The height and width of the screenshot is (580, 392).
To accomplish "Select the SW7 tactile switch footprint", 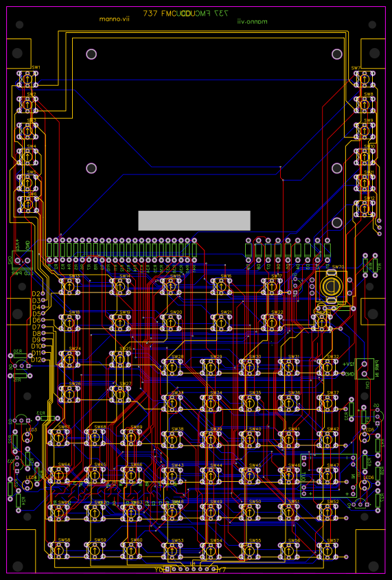I will [x=365, y=79].
